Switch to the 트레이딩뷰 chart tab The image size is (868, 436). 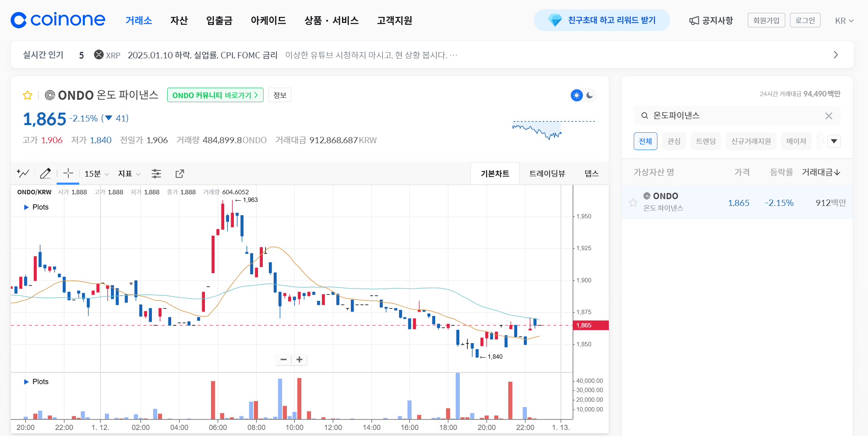[x=547, y=173]
